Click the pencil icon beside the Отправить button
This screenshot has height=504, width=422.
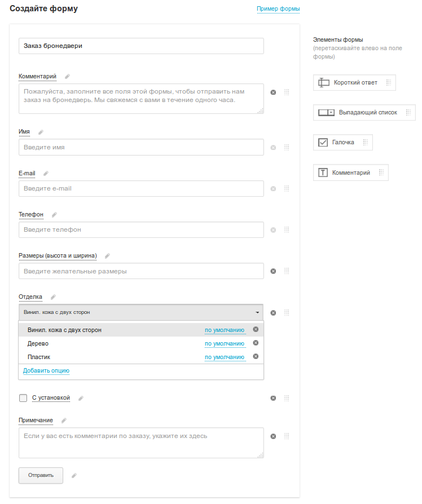(x=74, y=476)
